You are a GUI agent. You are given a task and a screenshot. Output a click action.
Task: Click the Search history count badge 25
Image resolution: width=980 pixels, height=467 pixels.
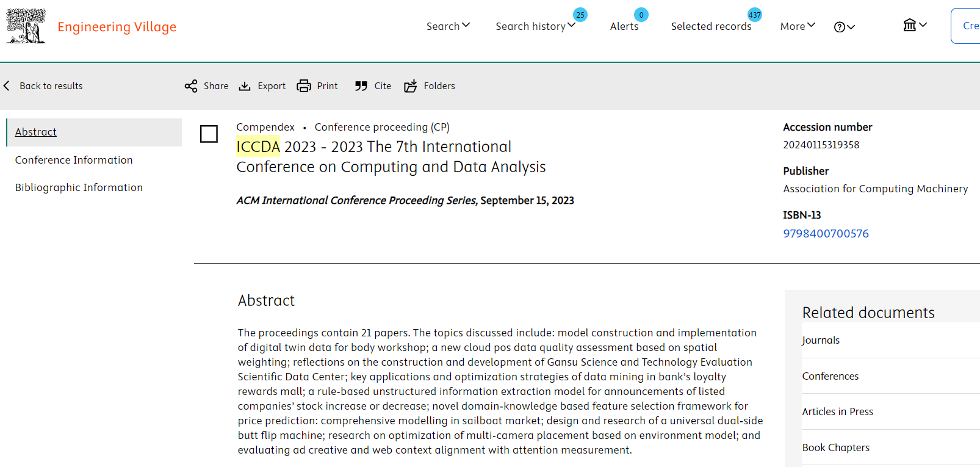[580, 15]
